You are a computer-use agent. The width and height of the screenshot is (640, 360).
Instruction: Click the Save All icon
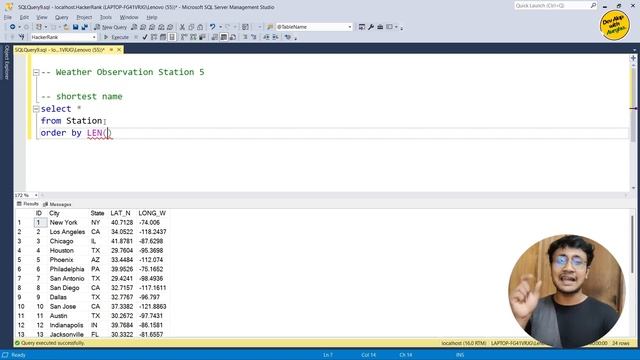point(84,27)
